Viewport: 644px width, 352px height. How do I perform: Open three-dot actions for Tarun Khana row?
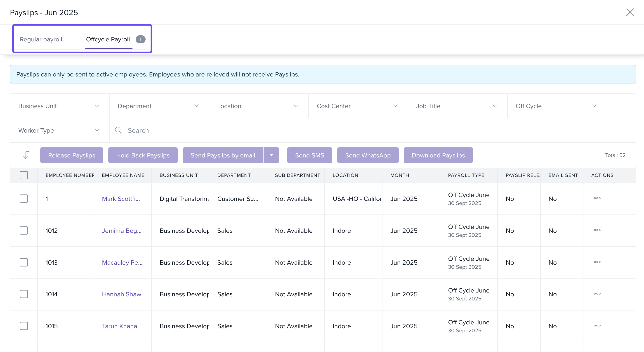pos(597,326)
